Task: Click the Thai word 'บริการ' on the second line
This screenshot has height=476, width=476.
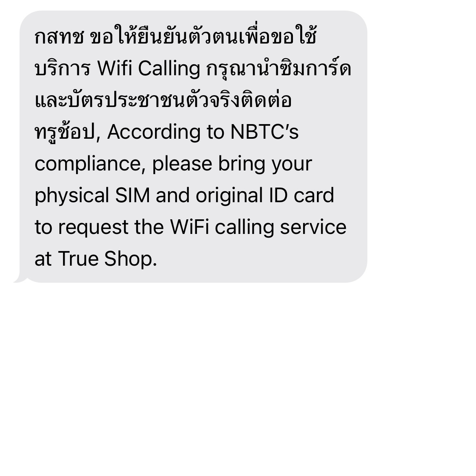Action: [x=62, y=69]
